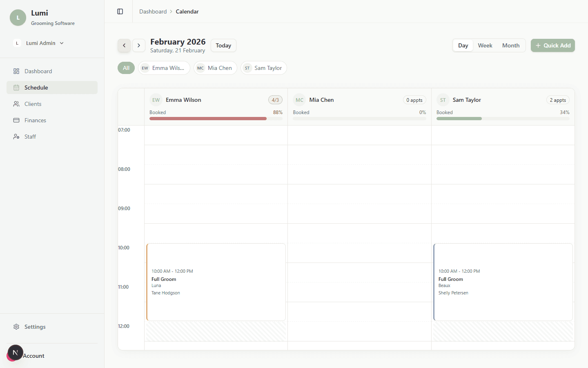Click Emma Wilson's booked percentage bar
The image size is (588, 368).
216,118
